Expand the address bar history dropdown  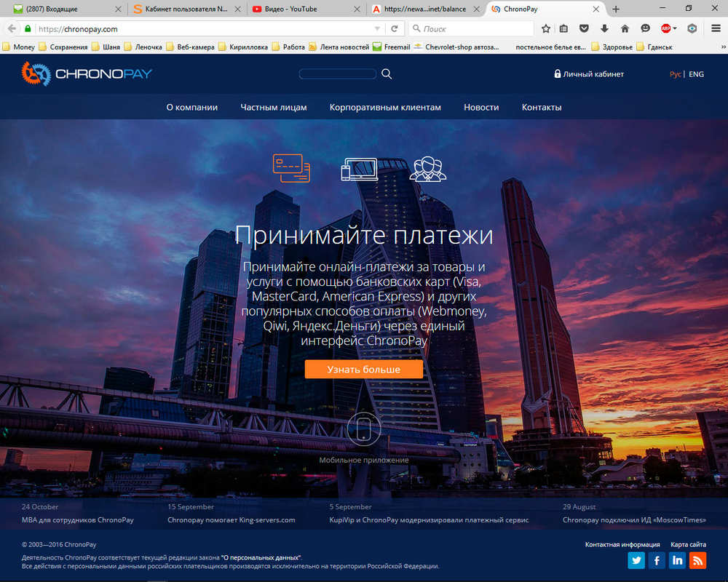tap(377, 29)
